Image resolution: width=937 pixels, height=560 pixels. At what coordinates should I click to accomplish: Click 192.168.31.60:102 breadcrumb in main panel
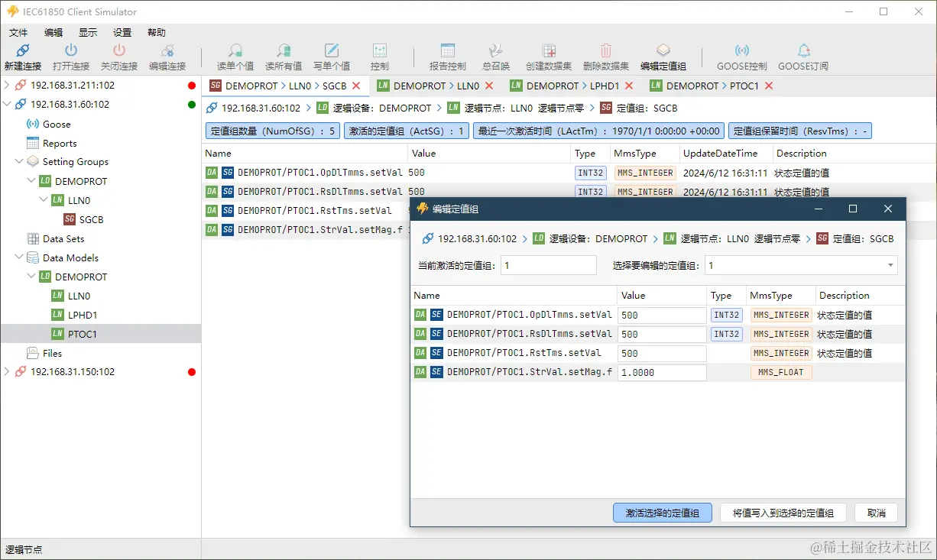(261, 108)
